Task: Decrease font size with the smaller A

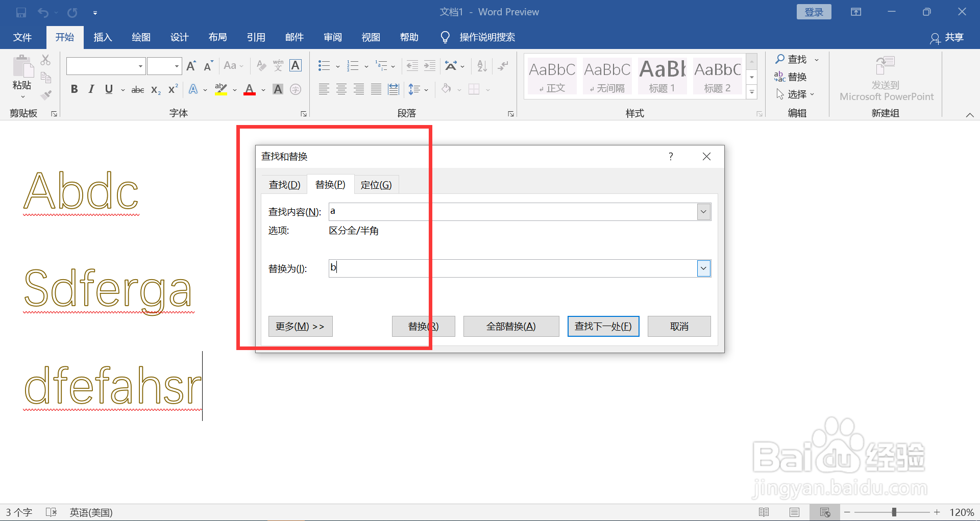Action: pos(208,66)
